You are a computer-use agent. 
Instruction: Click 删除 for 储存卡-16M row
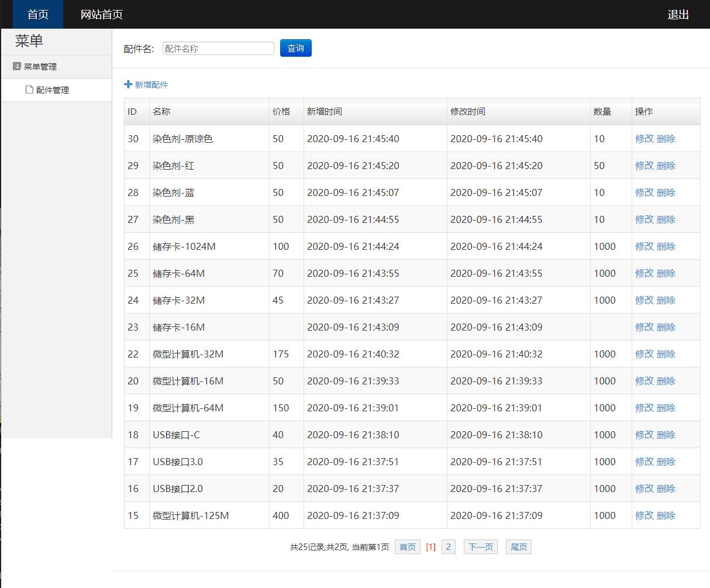(666, 327)
